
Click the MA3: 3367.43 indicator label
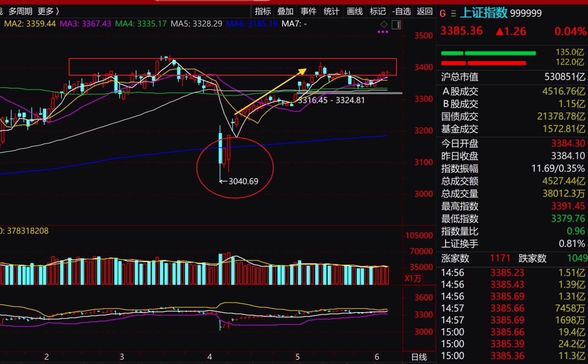(x=85, y=23)
